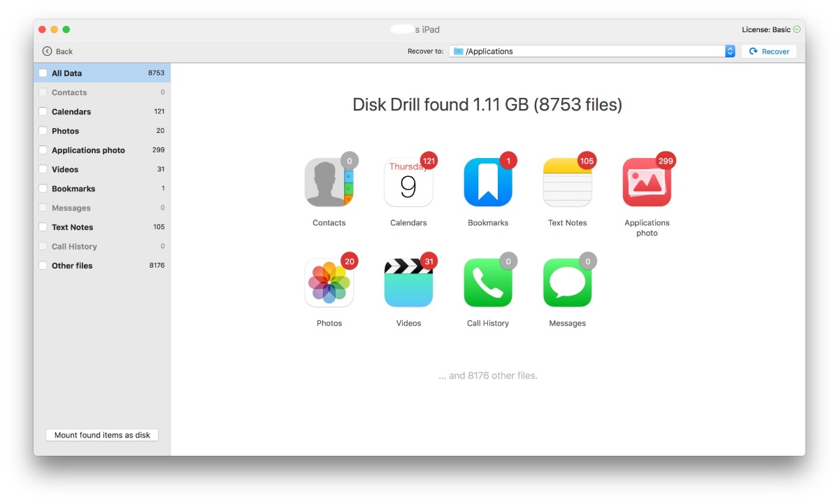This screenshot has height=504, width=839.
Task: Click the 'Disk Drill found 1.11 GB' heading
Action: click(x=487, y=105)
